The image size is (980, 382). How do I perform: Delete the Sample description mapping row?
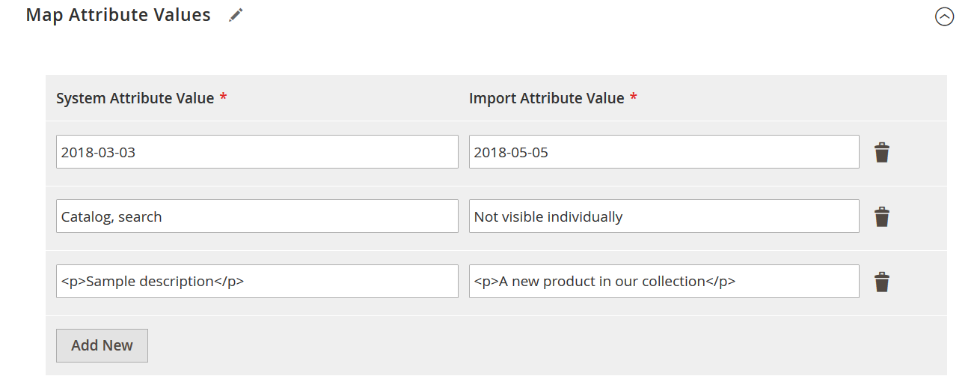coord(882,282)
